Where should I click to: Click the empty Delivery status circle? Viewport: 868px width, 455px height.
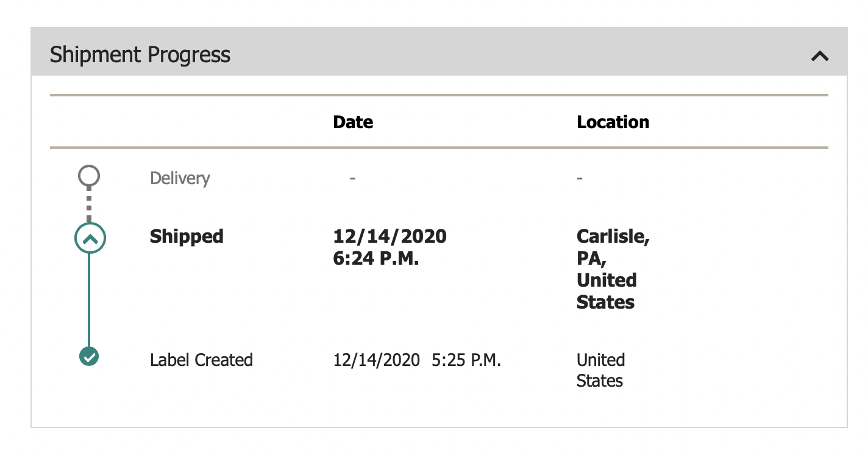89,176
